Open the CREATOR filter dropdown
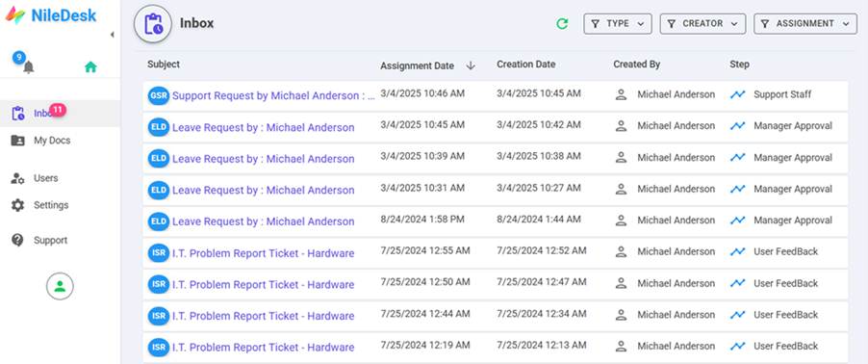Screen dimensions: 868x364 pos(702,24)
